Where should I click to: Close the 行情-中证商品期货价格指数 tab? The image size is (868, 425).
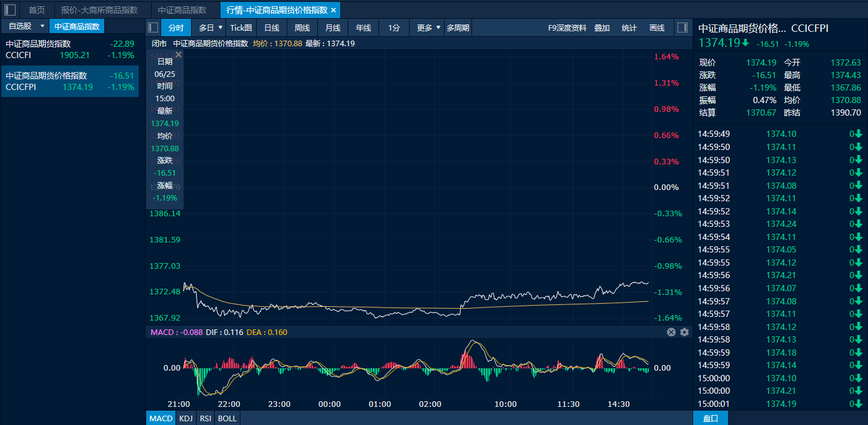click(333, 10)
